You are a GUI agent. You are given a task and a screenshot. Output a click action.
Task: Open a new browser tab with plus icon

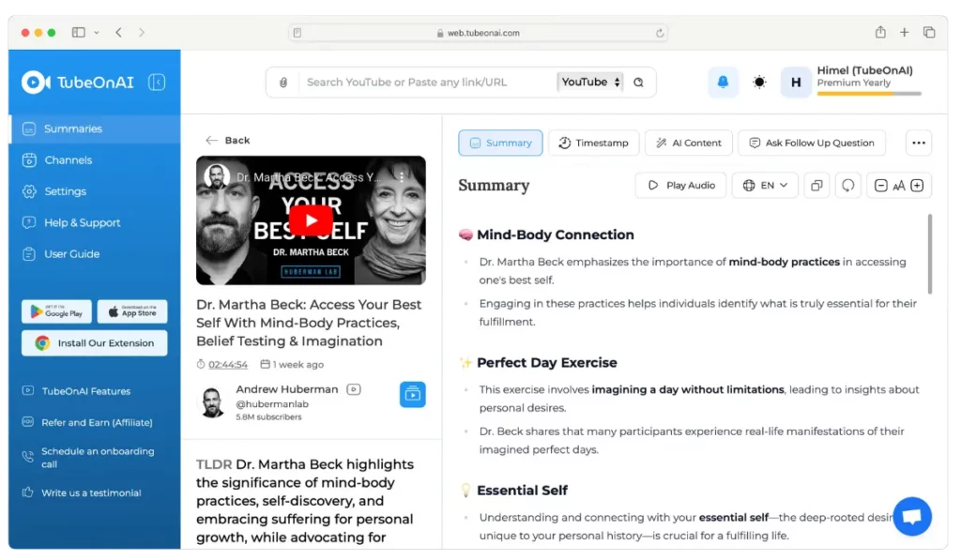[904, 33]
